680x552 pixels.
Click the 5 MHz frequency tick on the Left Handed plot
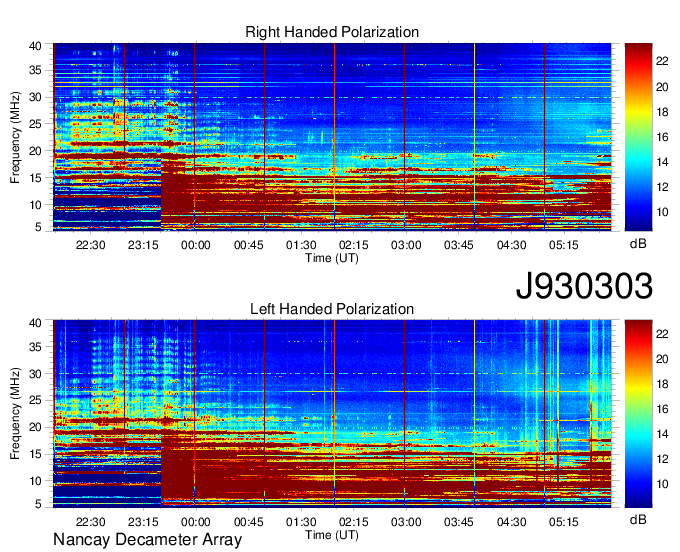(39, 504)
